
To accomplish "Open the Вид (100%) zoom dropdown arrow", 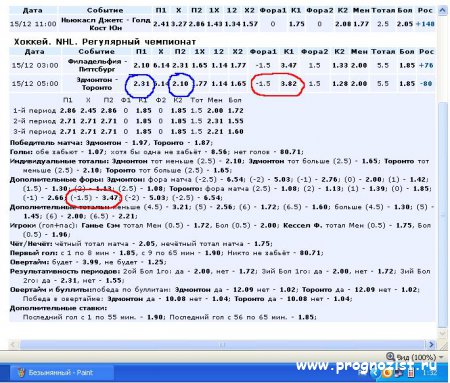I will click(442, 357).
